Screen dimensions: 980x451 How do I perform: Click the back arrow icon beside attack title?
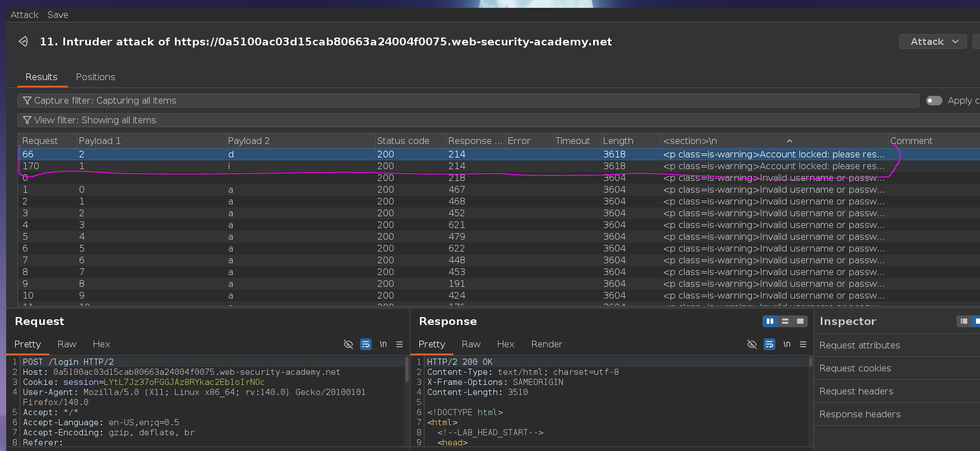coord(23,41)
